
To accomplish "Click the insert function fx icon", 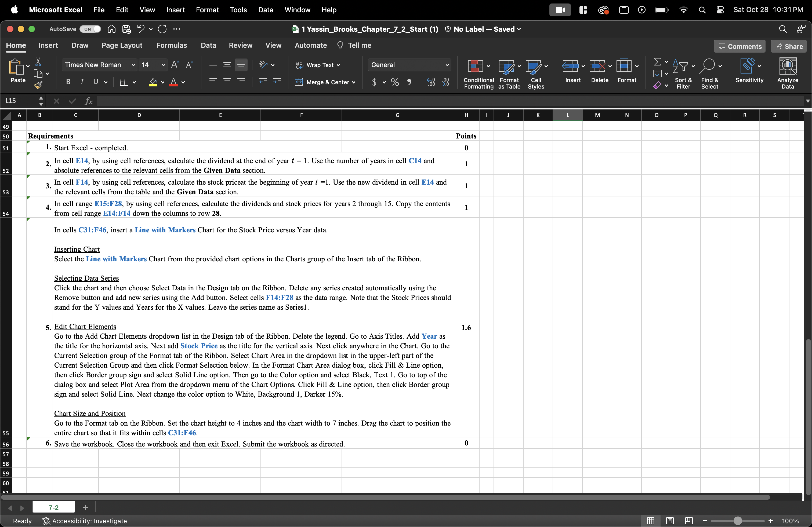I will [x=89, y=101].
